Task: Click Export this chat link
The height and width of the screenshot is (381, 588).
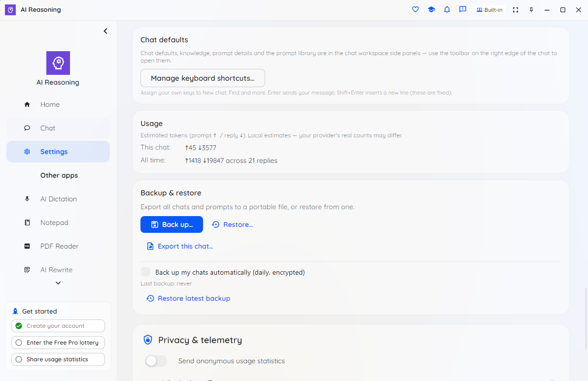Action: 180,246
